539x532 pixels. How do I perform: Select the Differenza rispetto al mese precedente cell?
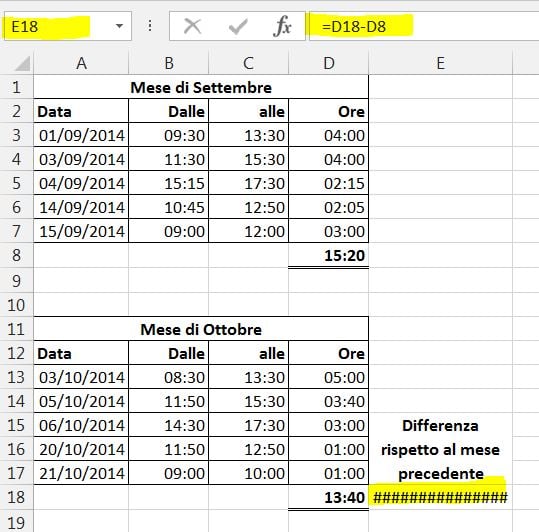[440, 449]
